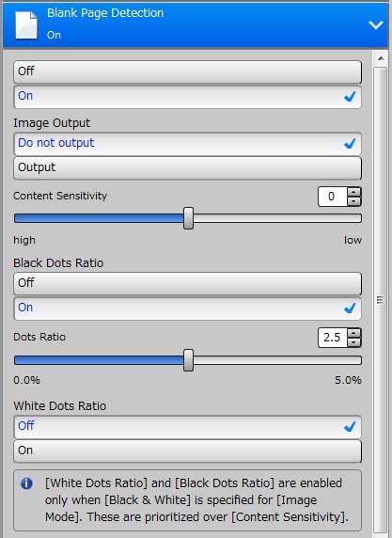Viewport: 392px width, 538px height.
Task: Click the blank page icon in header
Action: coord(26,25)
